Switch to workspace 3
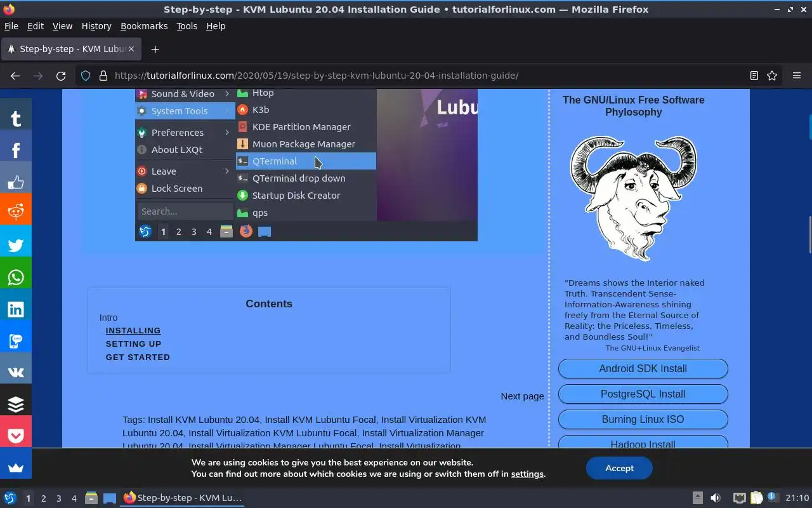The image size is (812, 508). pos(59,498)
